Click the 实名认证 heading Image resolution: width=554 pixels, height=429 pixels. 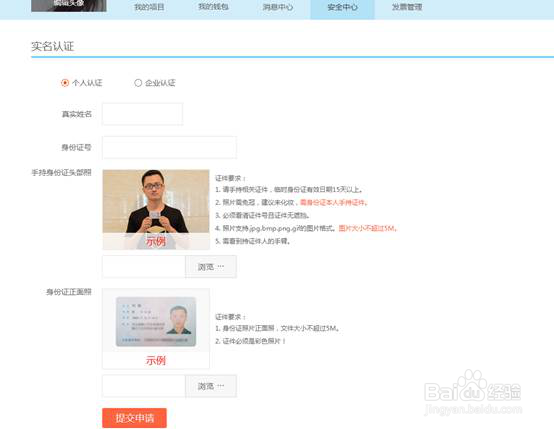(x=53, y=46)
